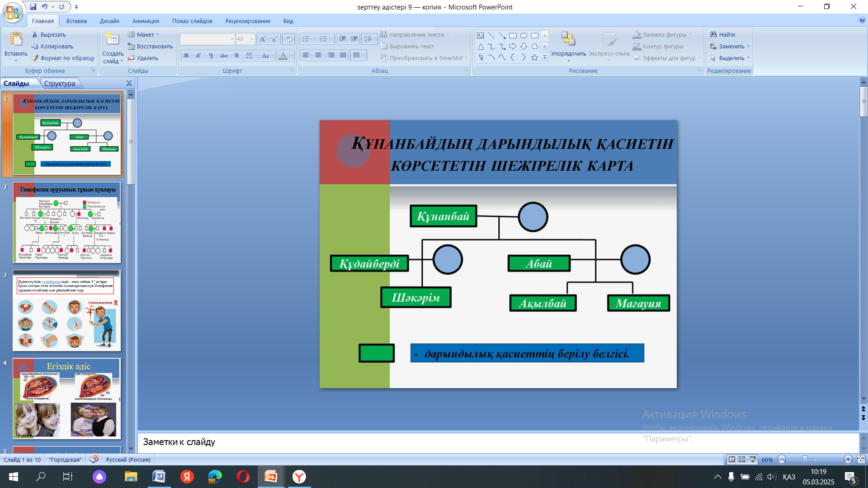The width and height of the screenshot is (868, 488).
Task: Select the oval shape in shapes gallery
Action: click(524, 35)
